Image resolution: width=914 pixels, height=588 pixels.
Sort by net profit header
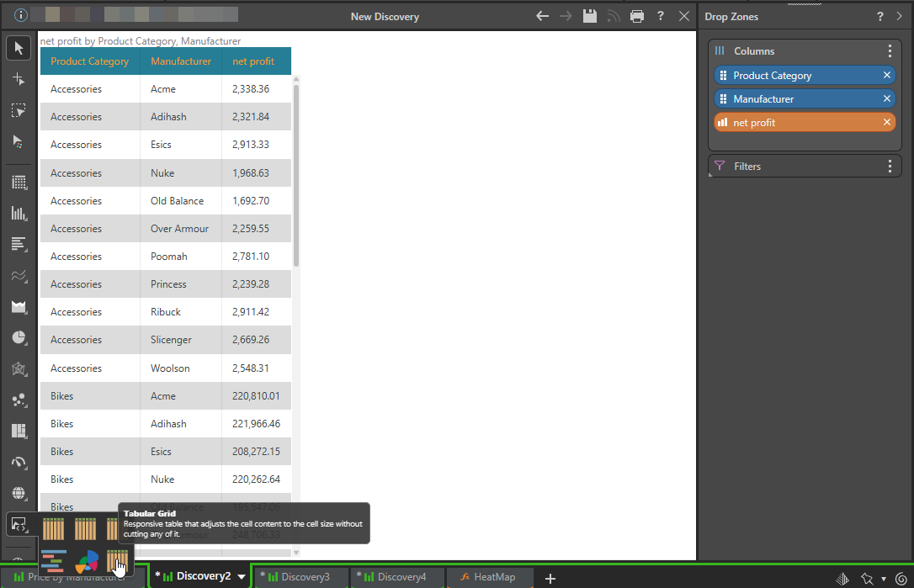256,61
